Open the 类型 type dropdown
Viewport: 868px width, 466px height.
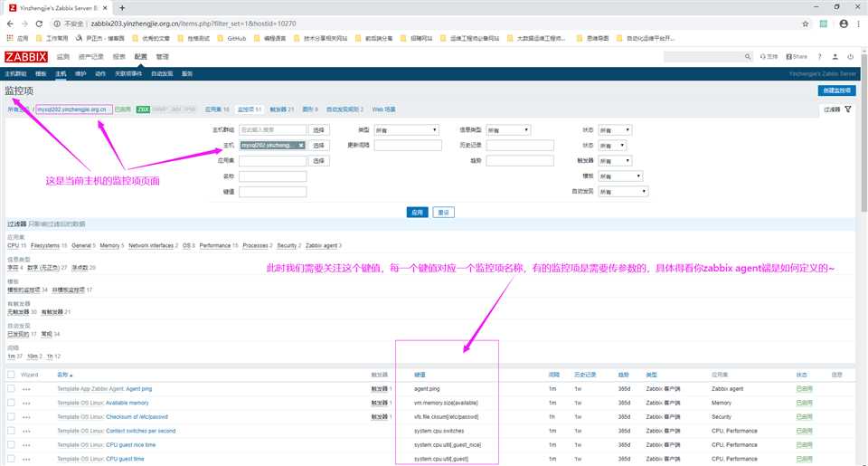pos(406,129)
